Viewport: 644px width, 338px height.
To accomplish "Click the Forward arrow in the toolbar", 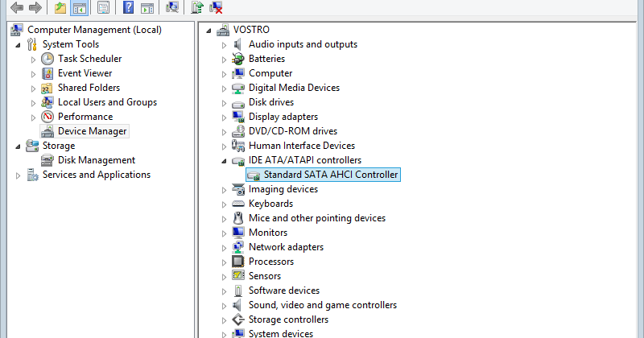I will [x=35, y=7].
